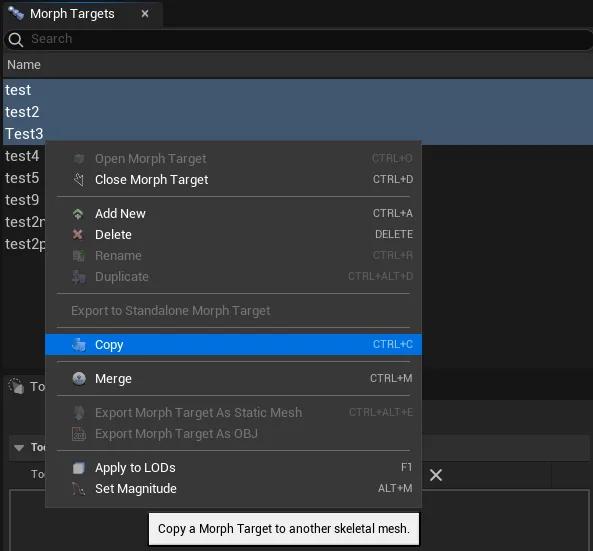The image size is (593, 551).
Task: Click the red Delete X icon
Action: pyautogui.click(x=78, y=234)
